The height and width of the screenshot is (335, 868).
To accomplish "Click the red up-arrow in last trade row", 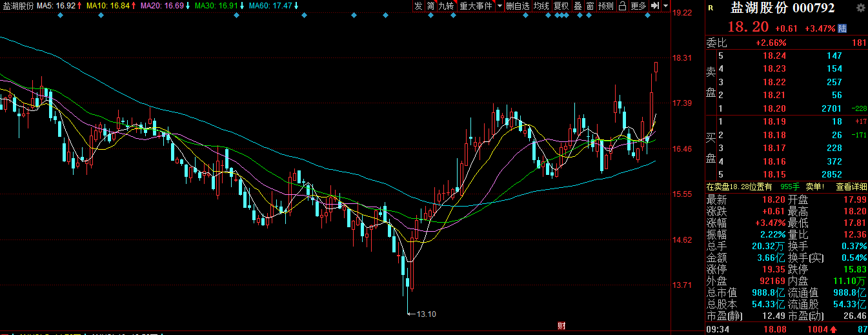I will (x=833, y=330).
